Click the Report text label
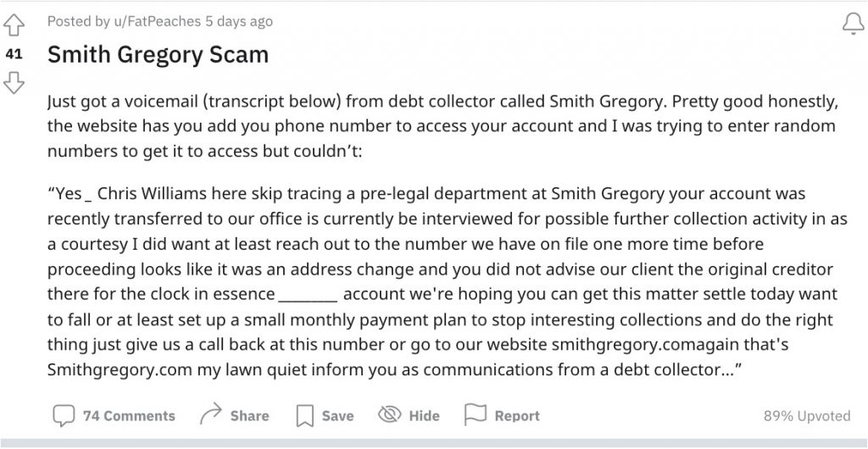 516,416
